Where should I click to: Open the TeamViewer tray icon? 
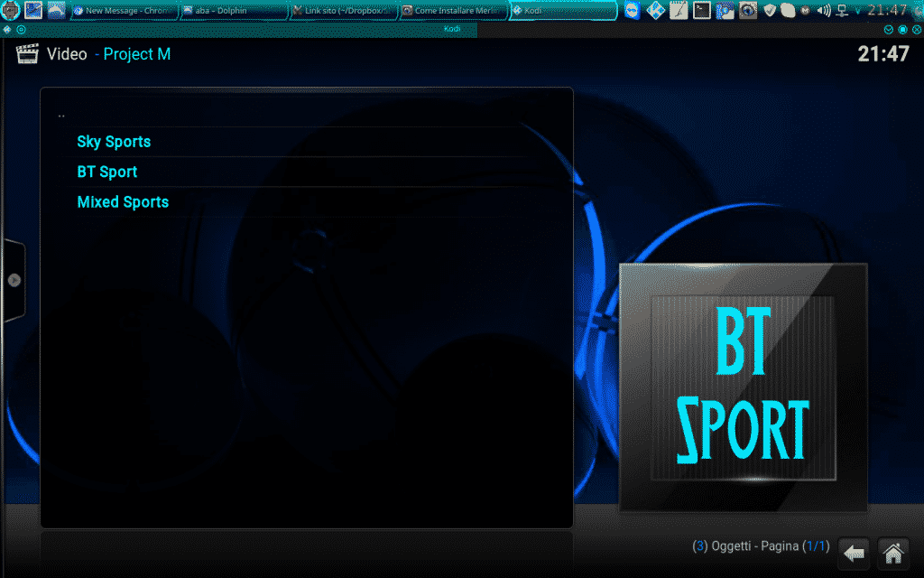coord(633,10)
